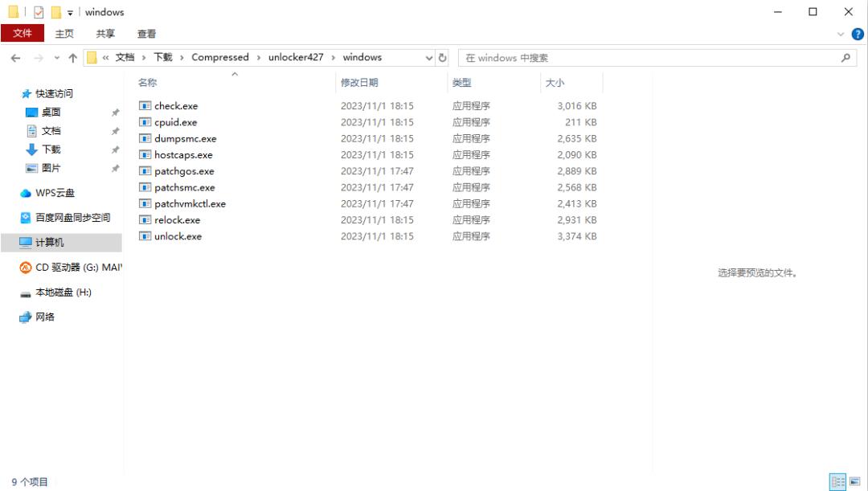Switch to large icons view in status bar
This screenshot has width=868, height=491.
(854, 481)
